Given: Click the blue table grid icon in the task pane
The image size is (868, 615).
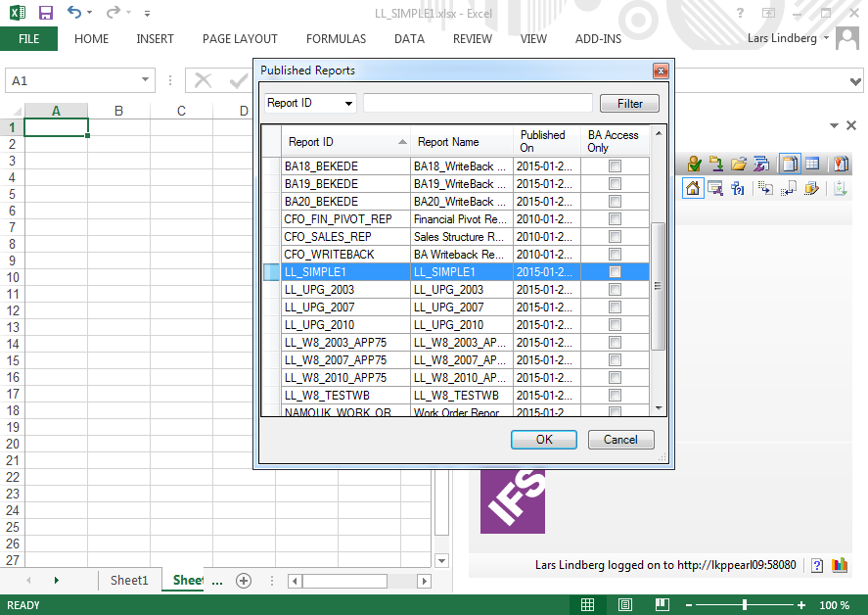Looking at the screenshot, I should 812,164.
